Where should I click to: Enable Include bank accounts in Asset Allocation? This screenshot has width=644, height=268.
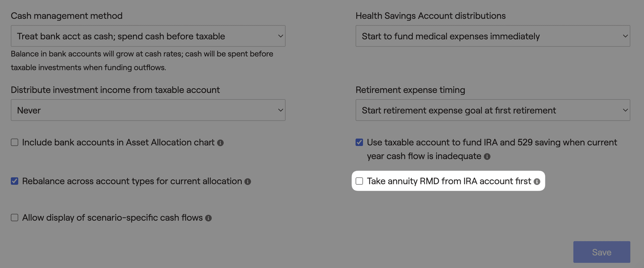tap(14, 142)
